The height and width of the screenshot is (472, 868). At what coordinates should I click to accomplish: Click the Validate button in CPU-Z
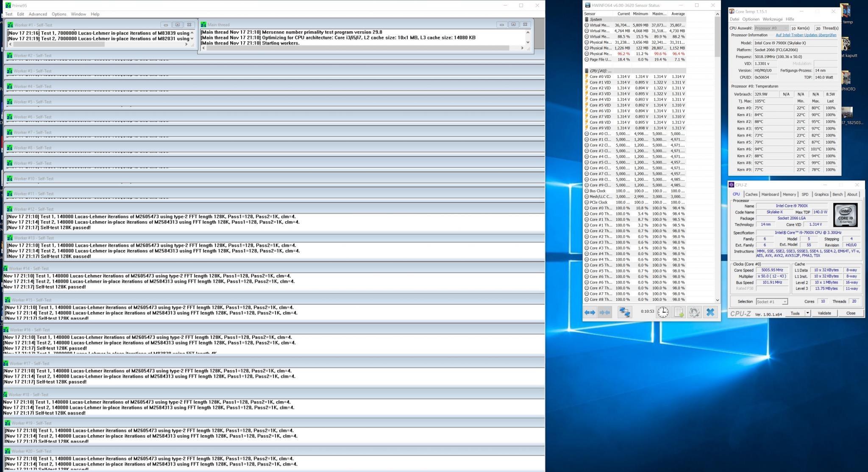point(824,313)
